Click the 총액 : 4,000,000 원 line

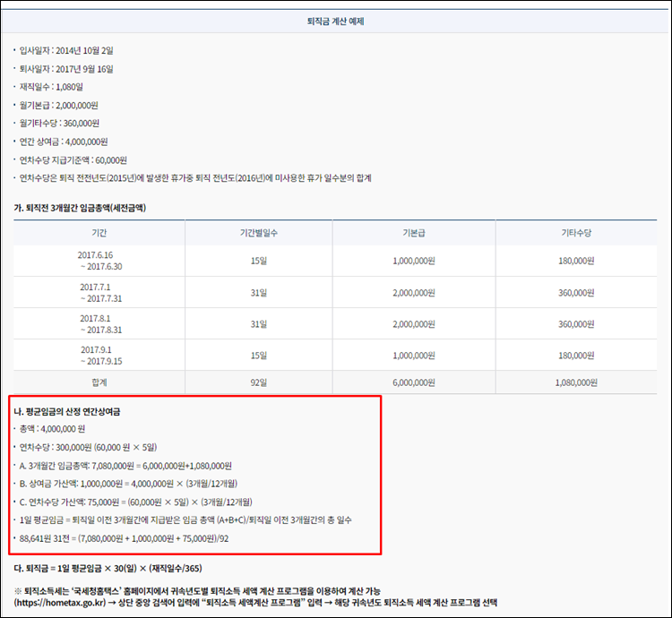[52, 429]
